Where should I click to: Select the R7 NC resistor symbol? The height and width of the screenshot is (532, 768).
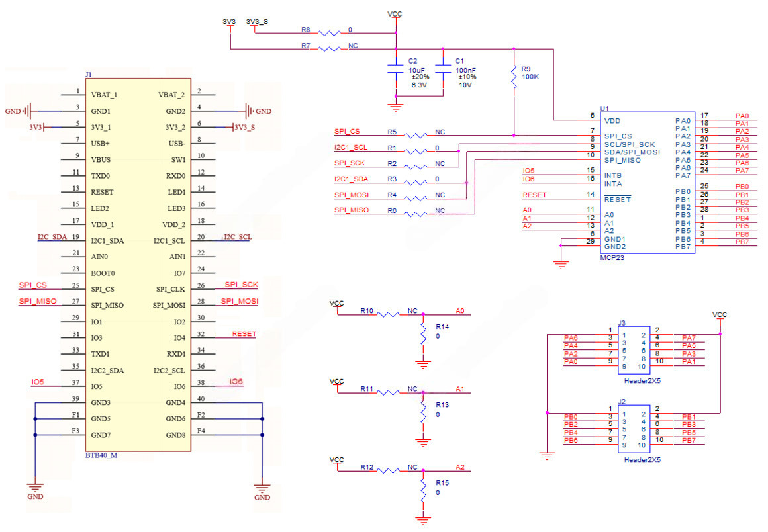(329, 48)
